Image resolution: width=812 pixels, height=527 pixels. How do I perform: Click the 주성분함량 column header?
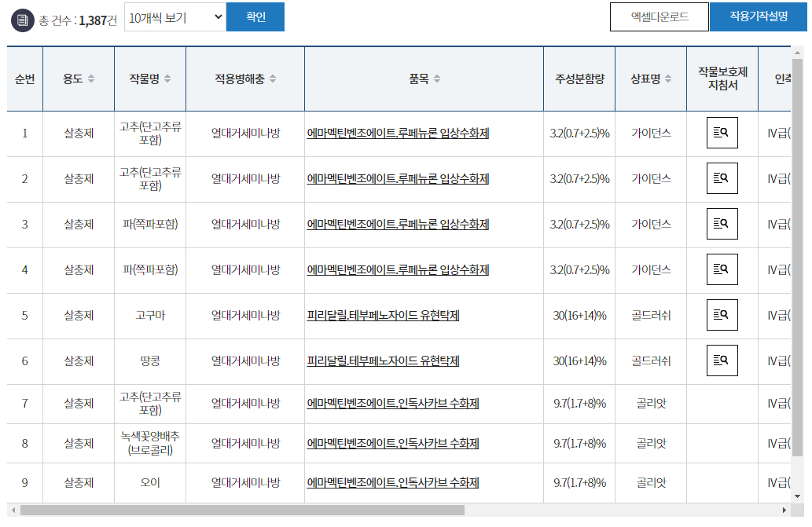pos(579,79)
